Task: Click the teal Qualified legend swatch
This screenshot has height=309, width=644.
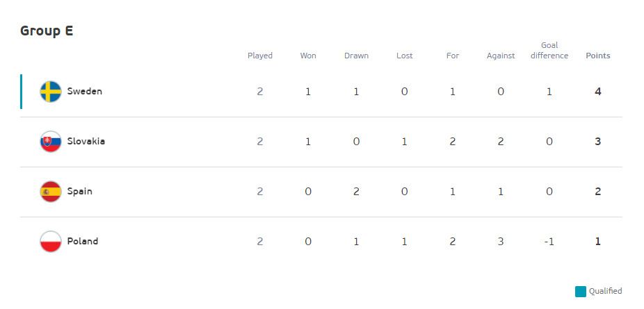Action: coord(580,292)
